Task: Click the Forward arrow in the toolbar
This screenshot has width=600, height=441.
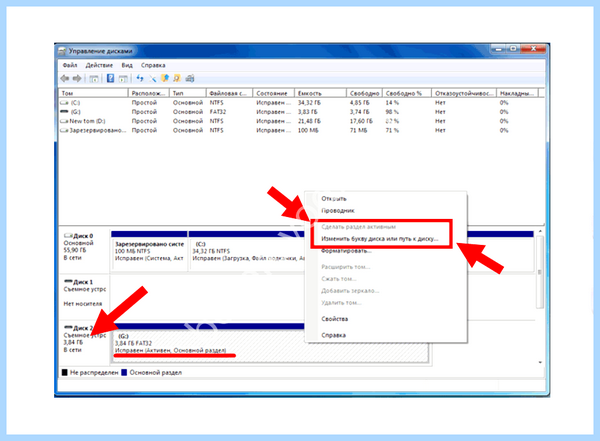Action: point(77,78)
